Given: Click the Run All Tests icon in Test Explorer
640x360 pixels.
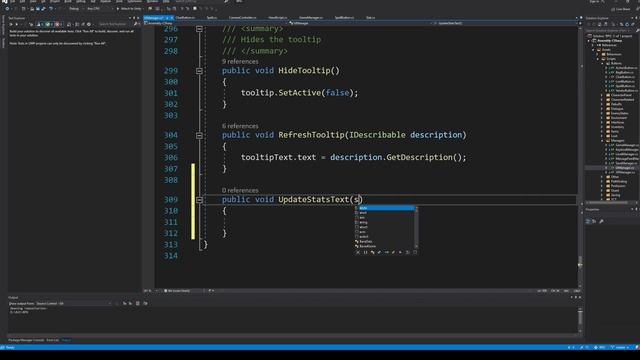Looking at the screenshot, I should pos(11,24).
